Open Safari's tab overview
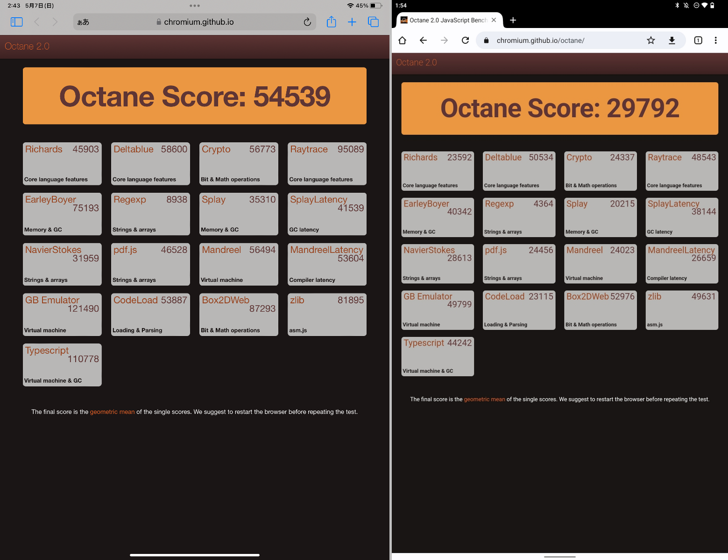The height and width of the screenshot is (560, 728). (373, 21)
